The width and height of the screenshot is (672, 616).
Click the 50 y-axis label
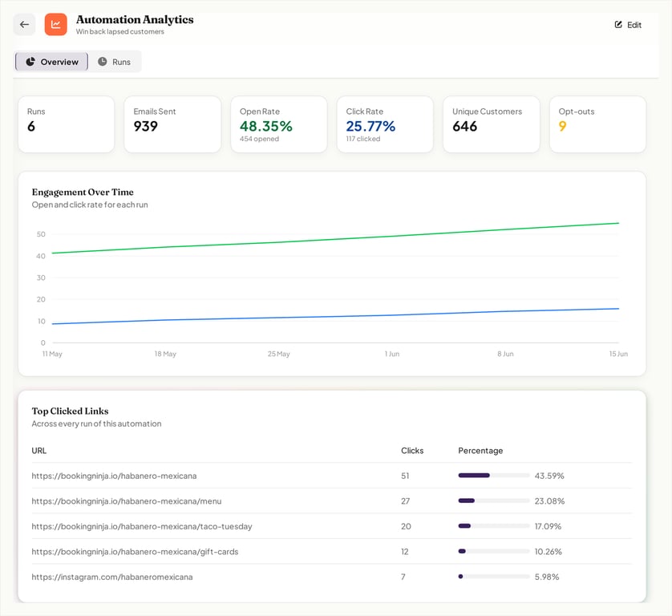41,234
